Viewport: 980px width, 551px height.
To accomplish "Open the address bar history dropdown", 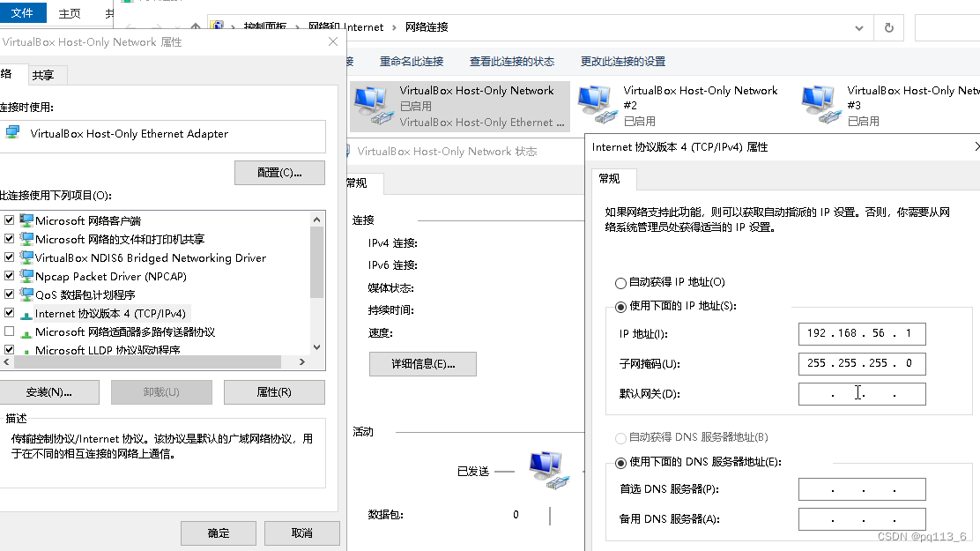I will pos(859,28).
